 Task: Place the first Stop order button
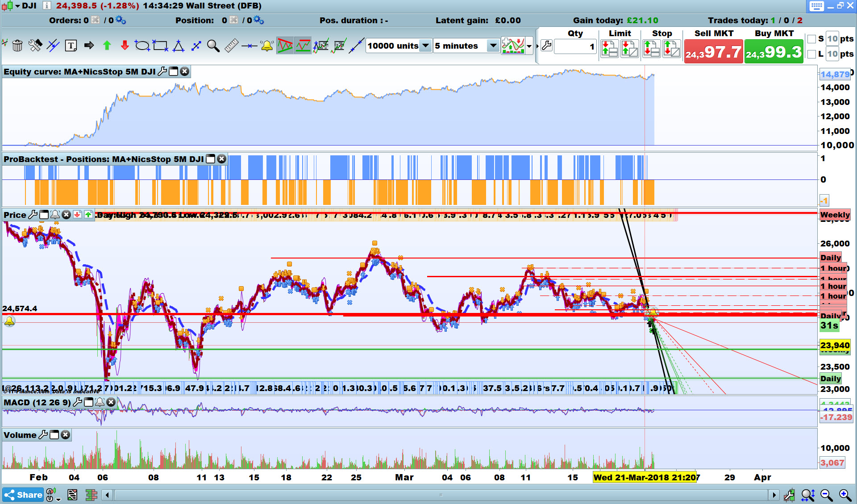(x=652, y=49)
